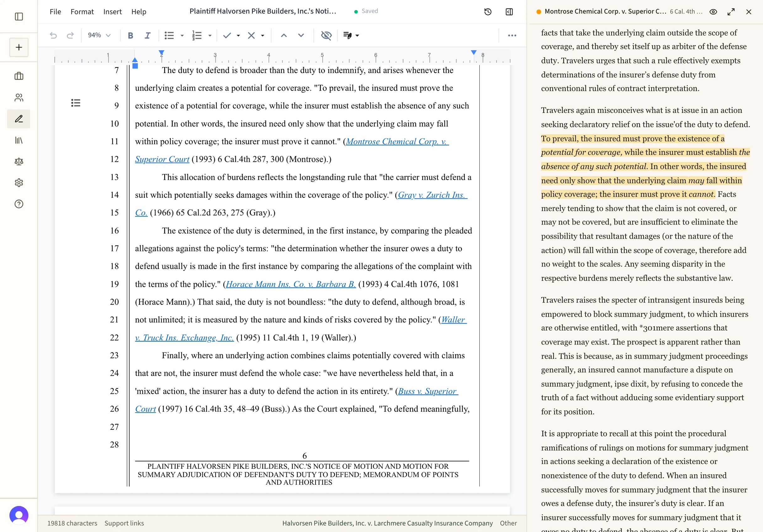The width and height of the screenshot is (763, 532).
Task: Toggle the side panel layout icon
Action: pyautogui.click(x=509, y=12)
